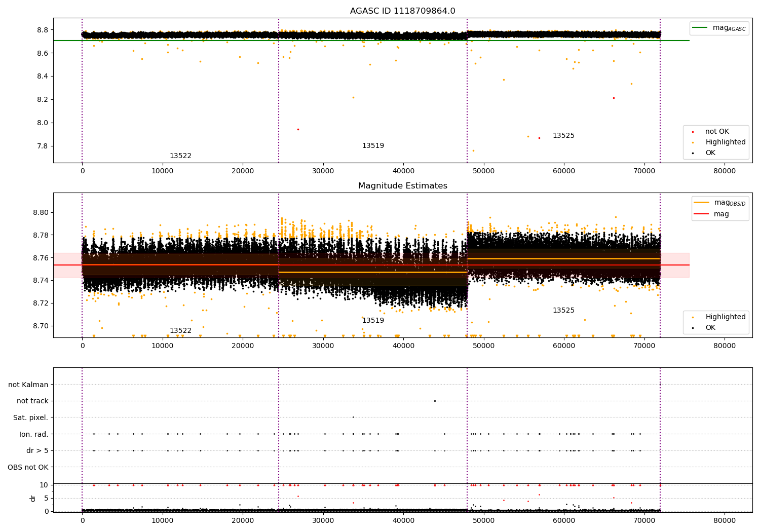This screenshot has height=532, width=760.
Task: Click the not OK legend label
Action: [717, 132]
